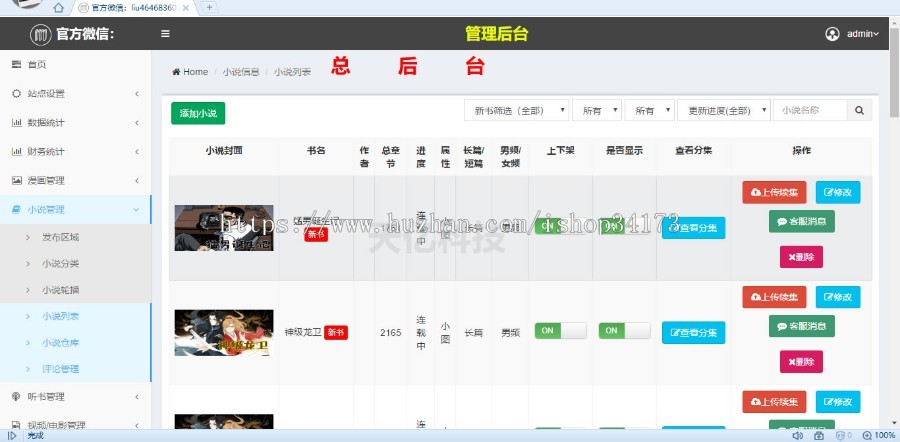Click the 数据统计 chart icon
The image size is (900, 442).
[16, 122]
